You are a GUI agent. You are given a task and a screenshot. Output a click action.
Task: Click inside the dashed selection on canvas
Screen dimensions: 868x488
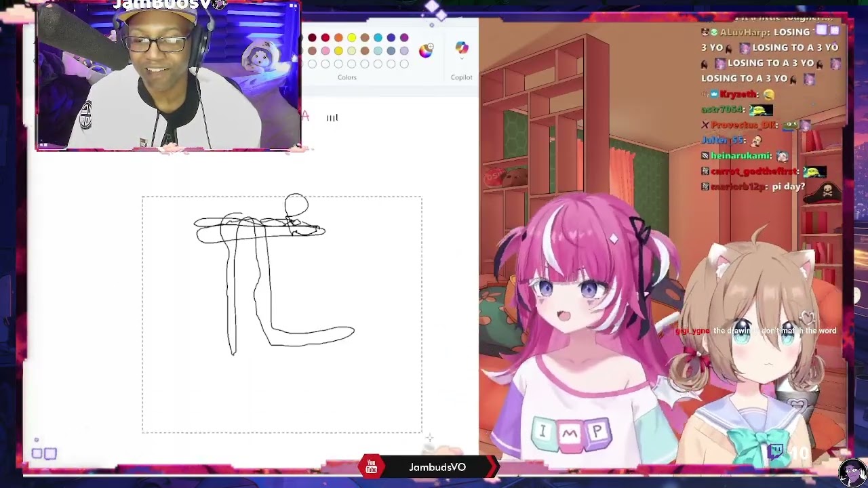tap(282, 314)
